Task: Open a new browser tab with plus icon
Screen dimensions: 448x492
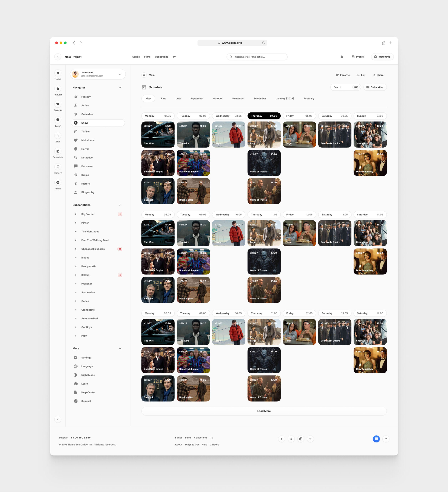Action: point(391,43)
